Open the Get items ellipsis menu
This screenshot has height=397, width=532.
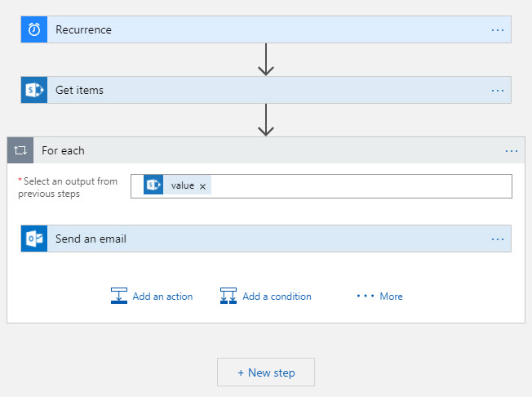pyautogui.click(x=498, y=90)
